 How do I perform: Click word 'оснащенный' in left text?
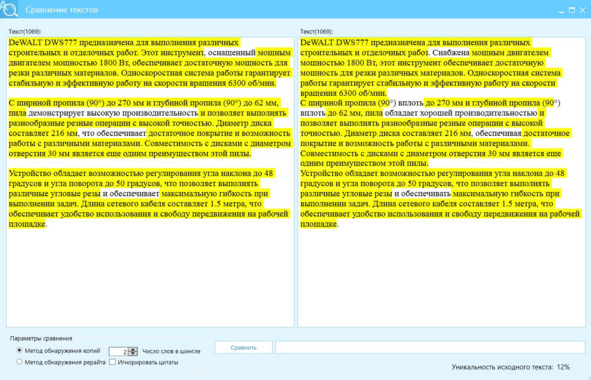pos(231,52)
